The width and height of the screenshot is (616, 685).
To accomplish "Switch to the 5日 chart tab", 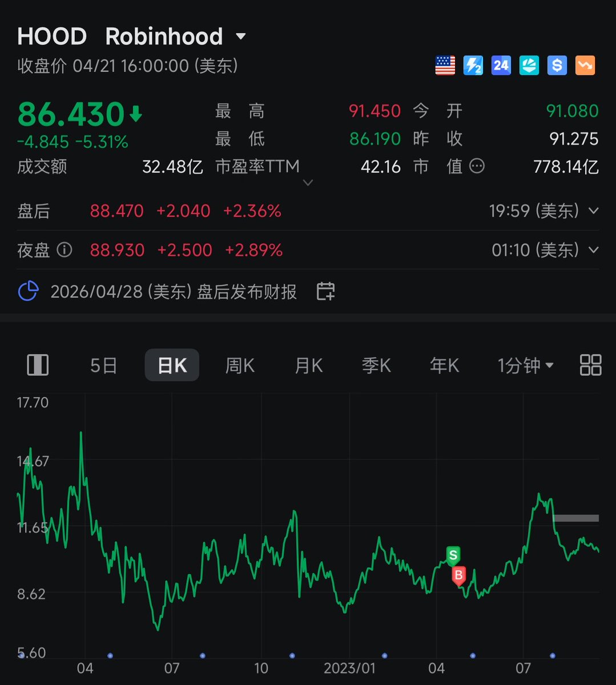I will [x=103, y=365].
